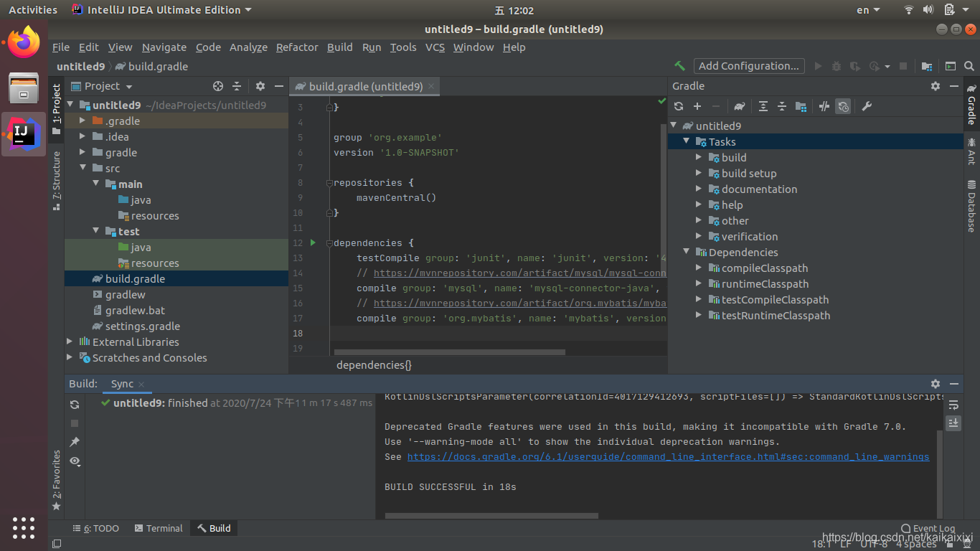
Task: Collapse the src folder
Action: click(83, 169)
